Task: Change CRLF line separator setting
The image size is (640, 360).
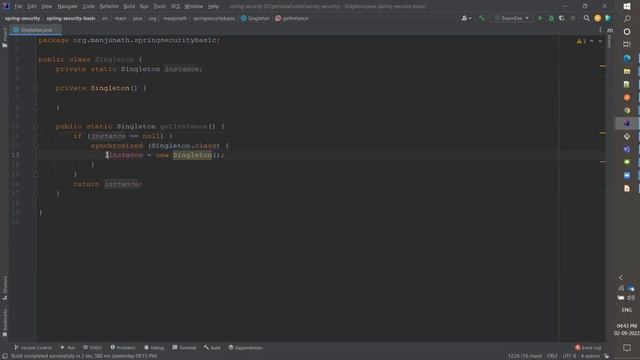Action: (x=552, y=356)
